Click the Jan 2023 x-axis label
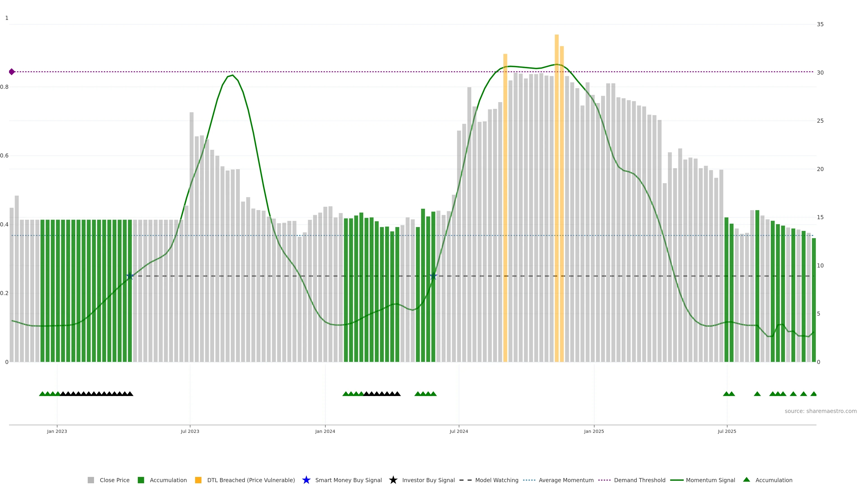This screenshot has width=868, height=488. [57, 431]
